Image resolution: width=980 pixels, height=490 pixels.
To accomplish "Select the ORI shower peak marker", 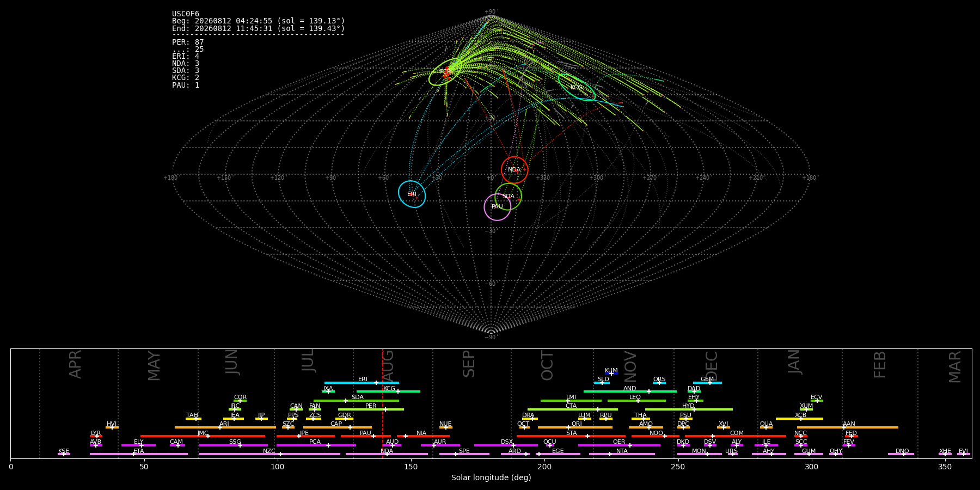I will click(568, 427).
